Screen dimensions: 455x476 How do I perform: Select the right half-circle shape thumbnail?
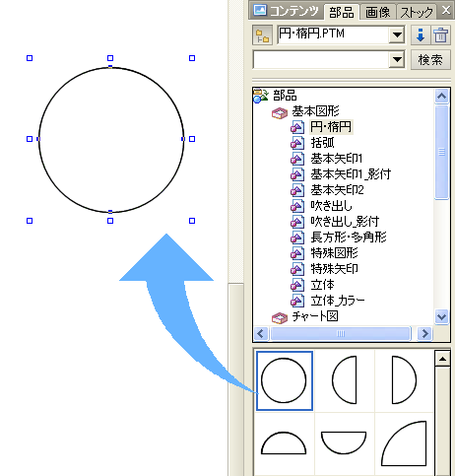pos(404,381)
